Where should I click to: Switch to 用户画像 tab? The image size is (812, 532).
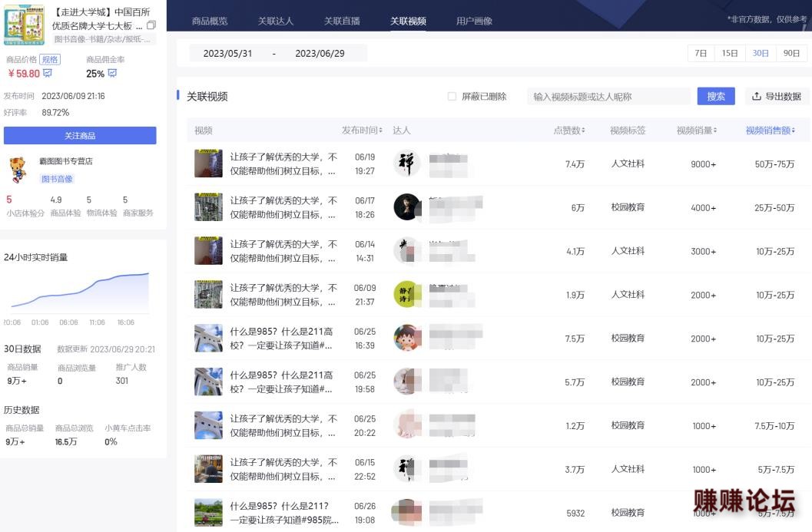pos(474,21)
